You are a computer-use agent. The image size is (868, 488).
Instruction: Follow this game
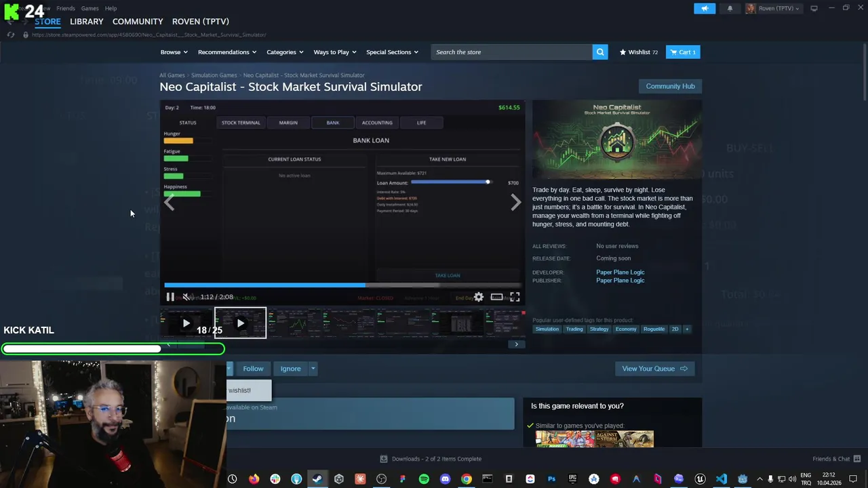253,369
